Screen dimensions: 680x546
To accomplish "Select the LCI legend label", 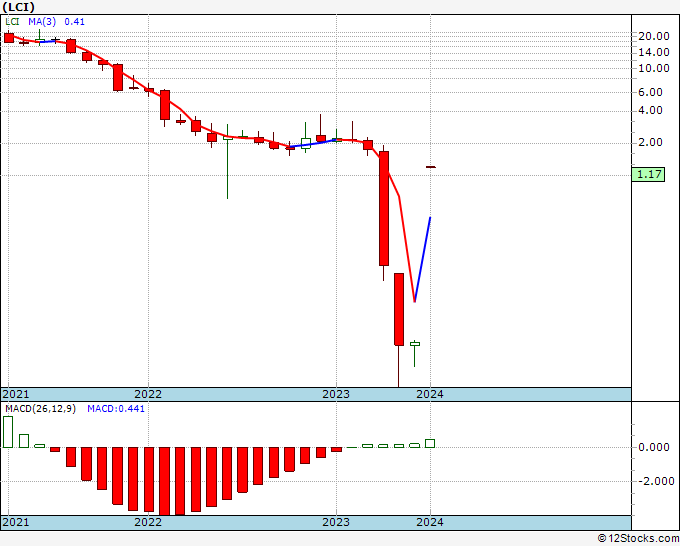I will (x=12, y=22).
